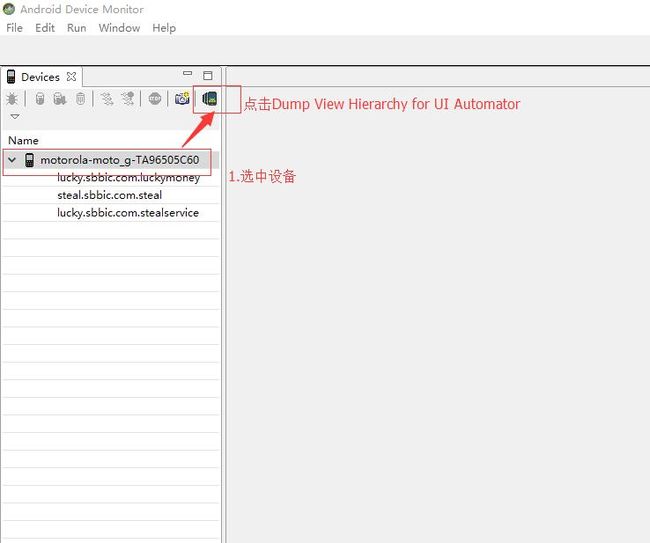Collapse the motorola-moto_g device tree

click(12, 160)
